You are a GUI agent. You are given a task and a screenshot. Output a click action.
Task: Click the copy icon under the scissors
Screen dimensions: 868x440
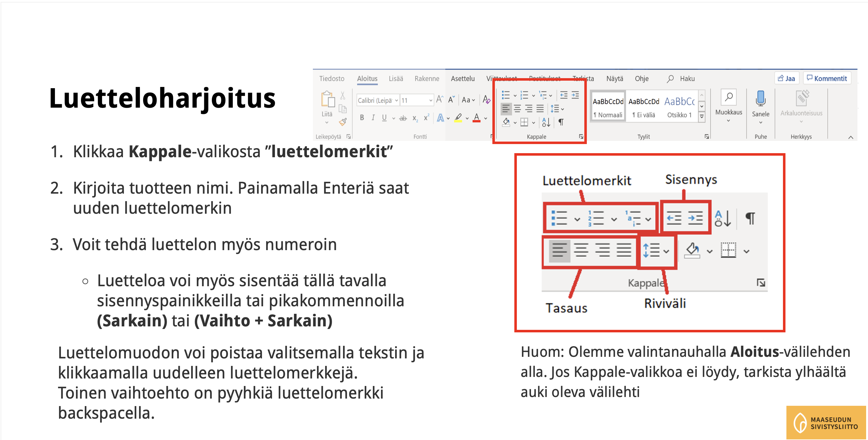[x=343, y=109]
